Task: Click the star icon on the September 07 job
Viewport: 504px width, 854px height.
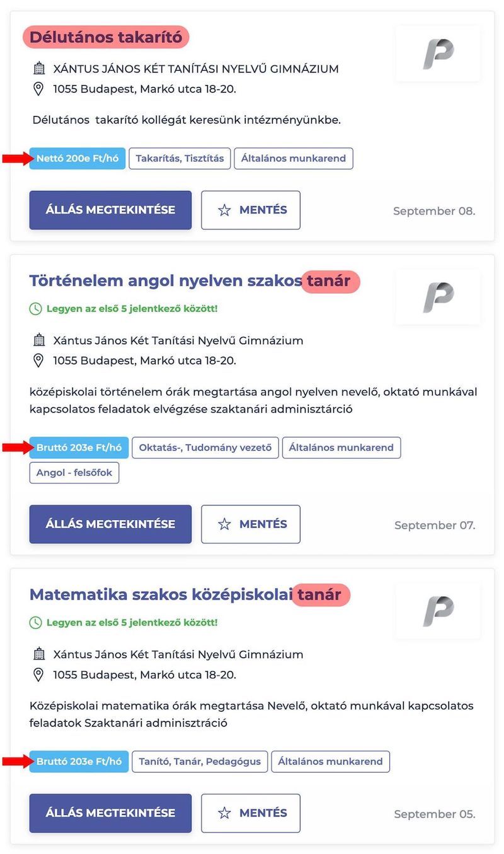Action: 224,524
